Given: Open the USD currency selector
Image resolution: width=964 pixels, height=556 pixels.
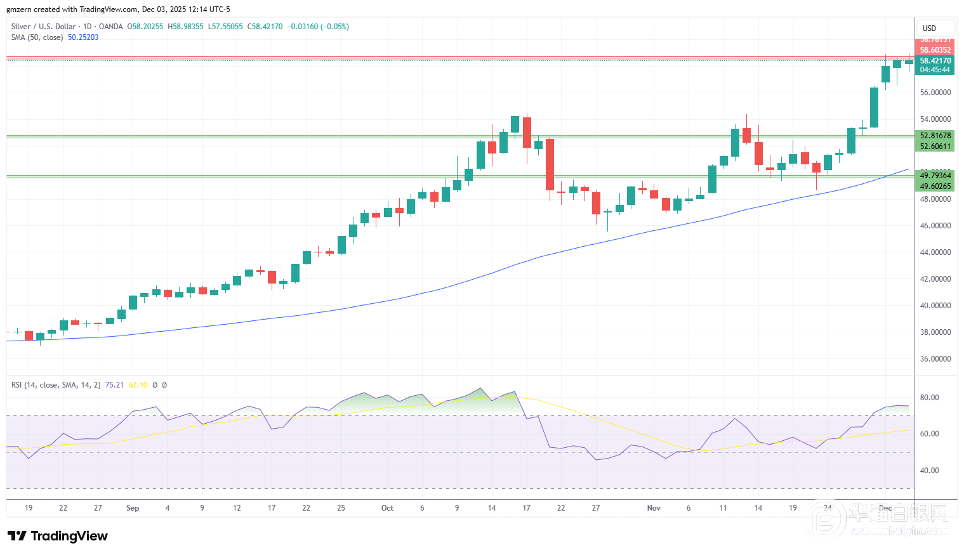Looking at the screenshot, I should pos(929,27).
